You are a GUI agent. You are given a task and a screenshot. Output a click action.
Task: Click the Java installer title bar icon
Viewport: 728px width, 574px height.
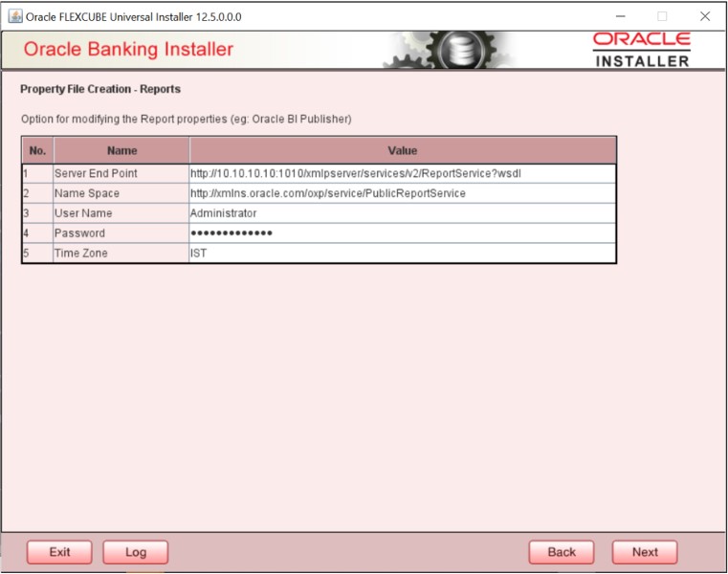click(15, 16)
